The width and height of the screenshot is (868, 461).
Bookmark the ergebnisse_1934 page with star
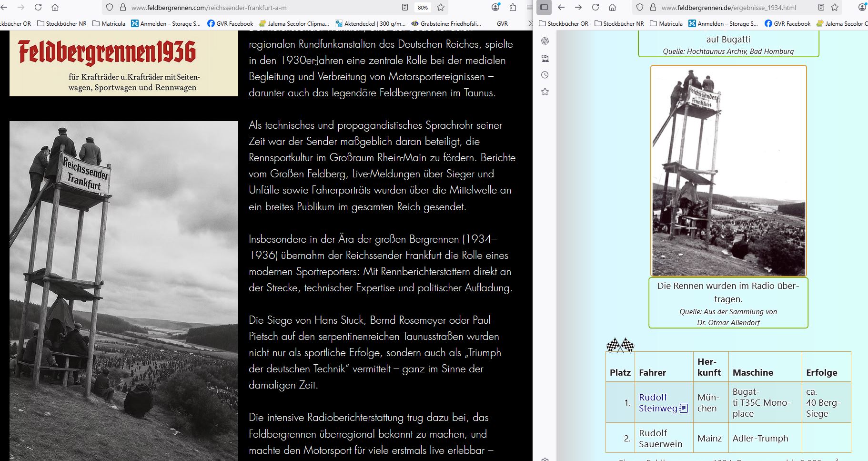[x=835, y=7]
